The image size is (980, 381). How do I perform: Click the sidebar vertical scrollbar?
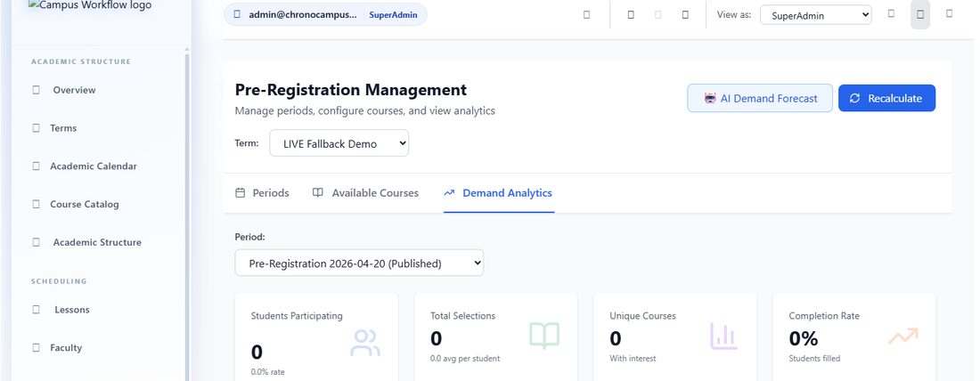(x=187, y=215)
